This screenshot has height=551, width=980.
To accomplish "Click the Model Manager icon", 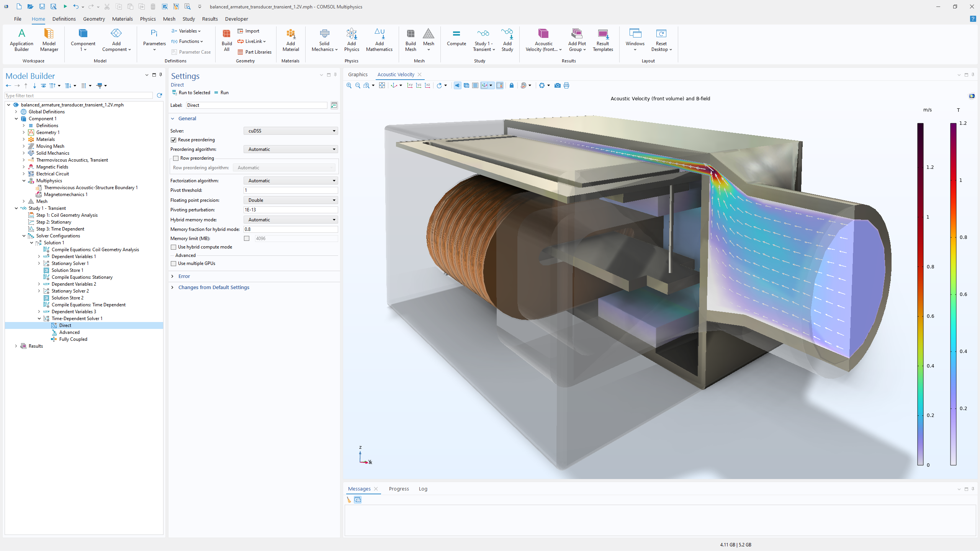I will click(49, 40).
